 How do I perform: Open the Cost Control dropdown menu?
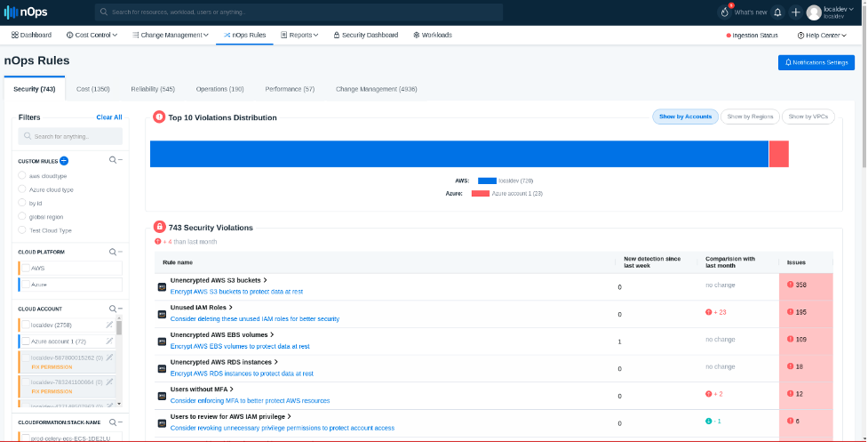[93, 35]
